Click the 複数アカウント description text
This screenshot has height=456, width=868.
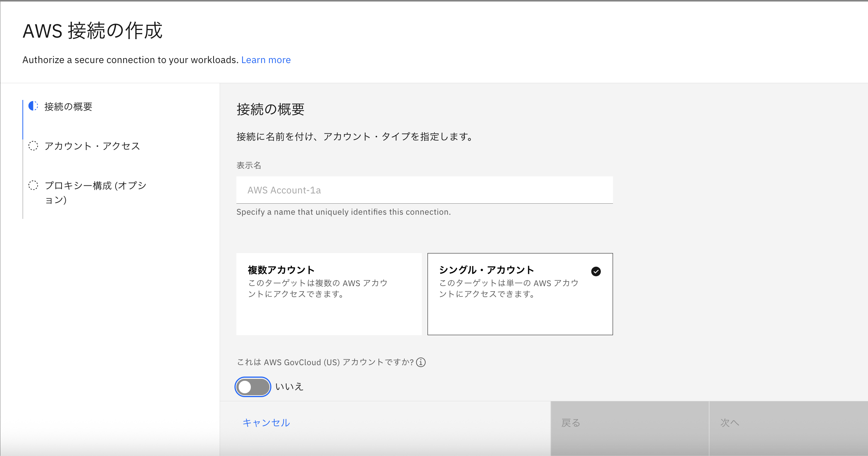pos(317,288)
